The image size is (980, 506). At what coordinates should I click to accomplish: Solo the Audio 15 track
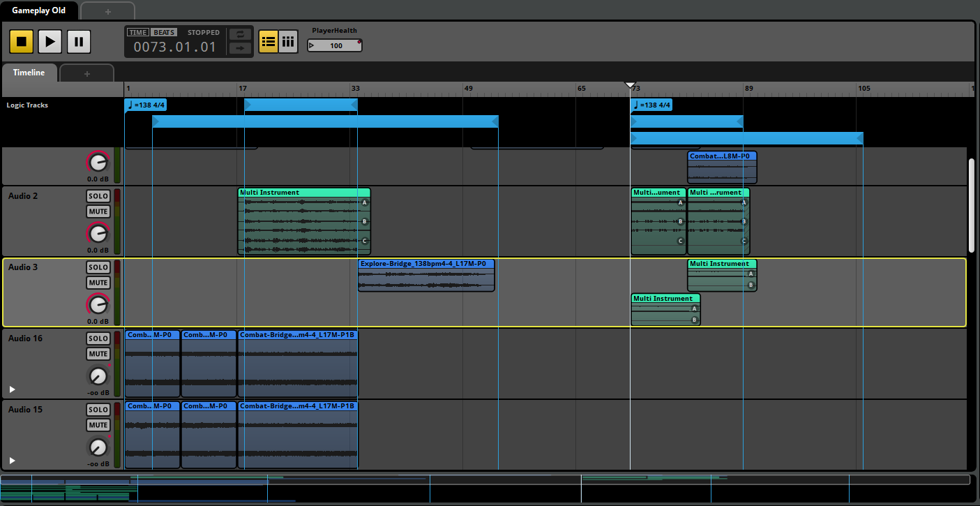coord(98,410)
